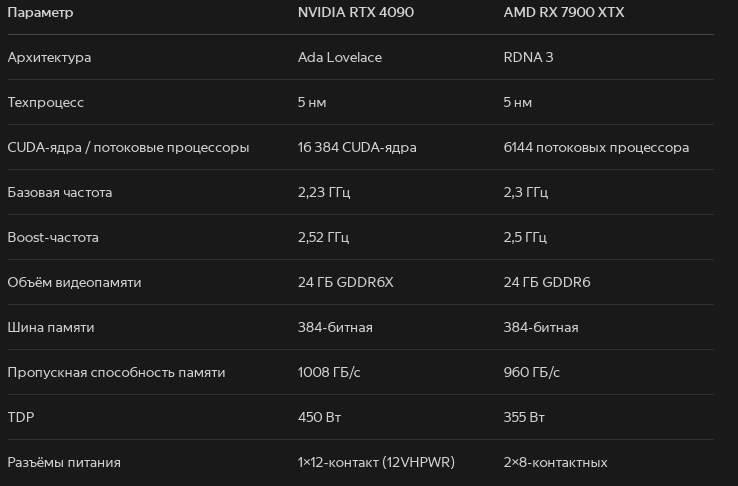Image resolution: width=738 pixels, height=486 pixels.
Task: Select the "960 ГБ/с" bandwidth value
Action: tap(532, 372)
